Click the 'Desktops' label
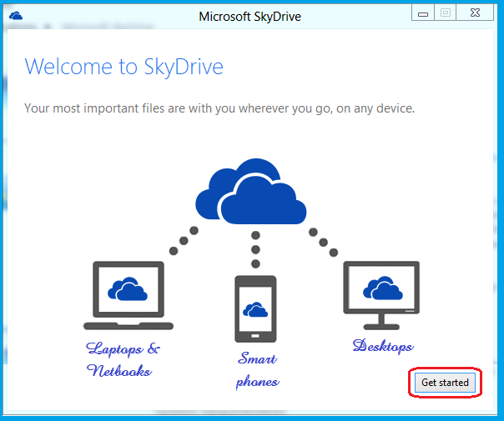Image resolution: width=504 pixels, height=421 pixels. (383, 346)
